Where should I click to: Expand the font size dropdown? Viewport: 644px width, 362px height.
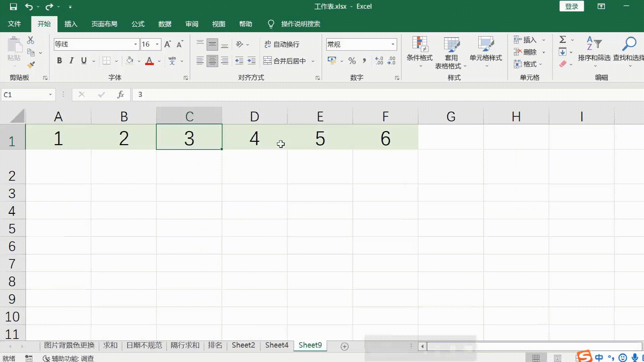157,44
